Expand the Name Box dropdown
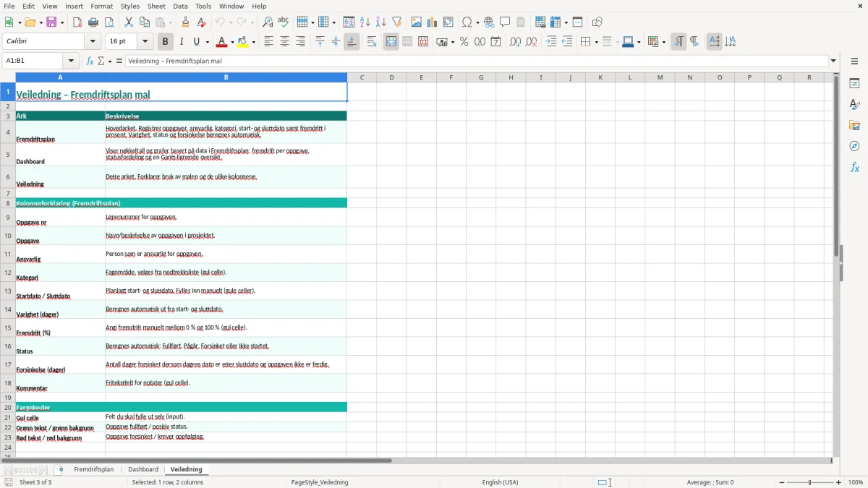Image resolution: width=868 pixels, height=488 pixels. click(x=71, y=61)
